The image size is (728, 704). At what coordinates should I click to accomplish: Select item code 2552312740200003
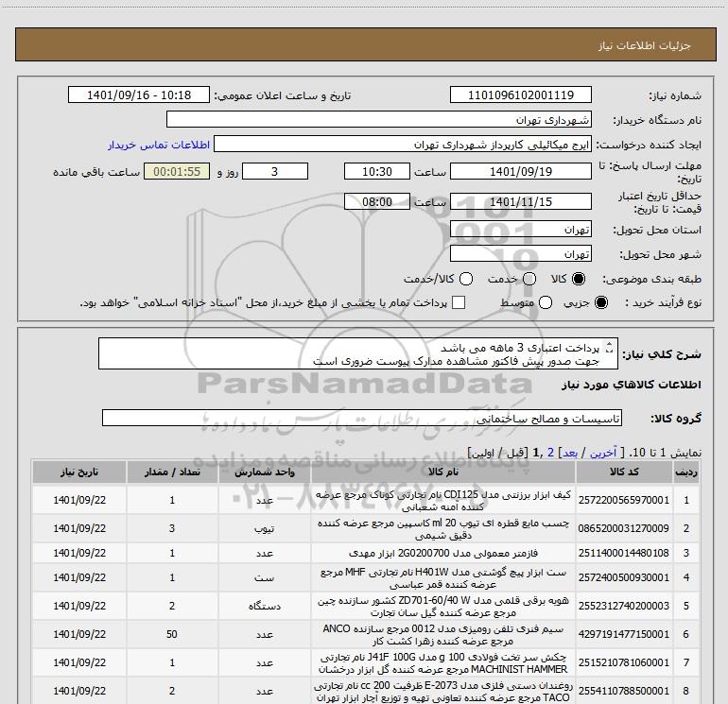[x=624, y=606]
